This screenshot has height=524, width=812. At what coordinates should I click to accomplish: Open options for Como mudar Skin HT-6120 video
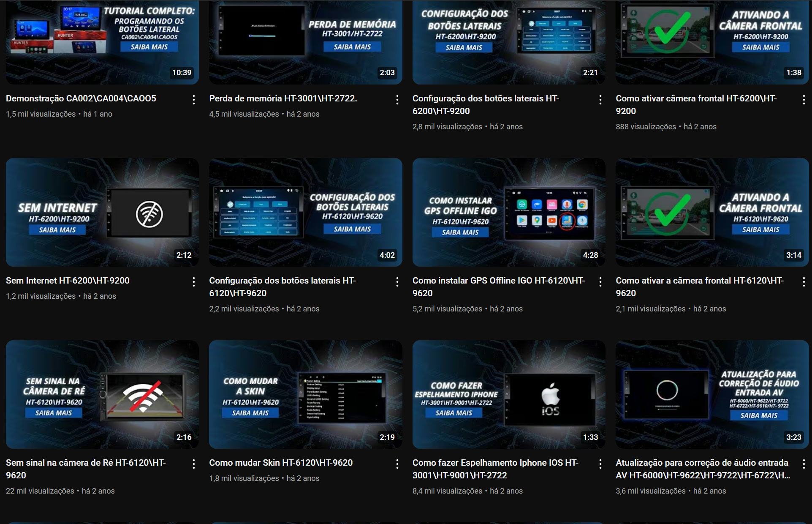(397, 464)
